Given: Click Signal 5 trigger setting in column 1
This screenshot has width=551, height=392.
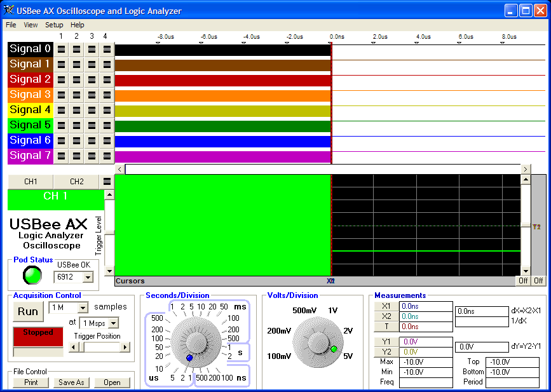Looking at the screenshot, I should [61, 125].
